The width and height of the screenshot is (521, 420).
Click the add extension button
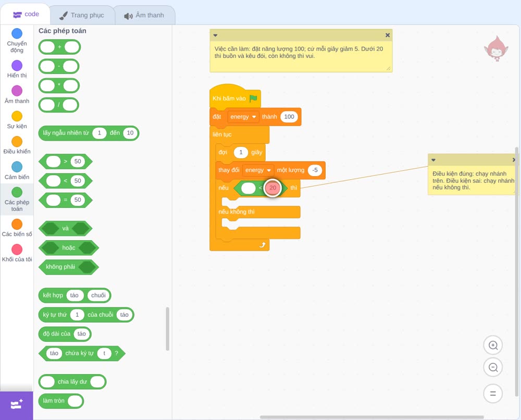pos(17,405)
